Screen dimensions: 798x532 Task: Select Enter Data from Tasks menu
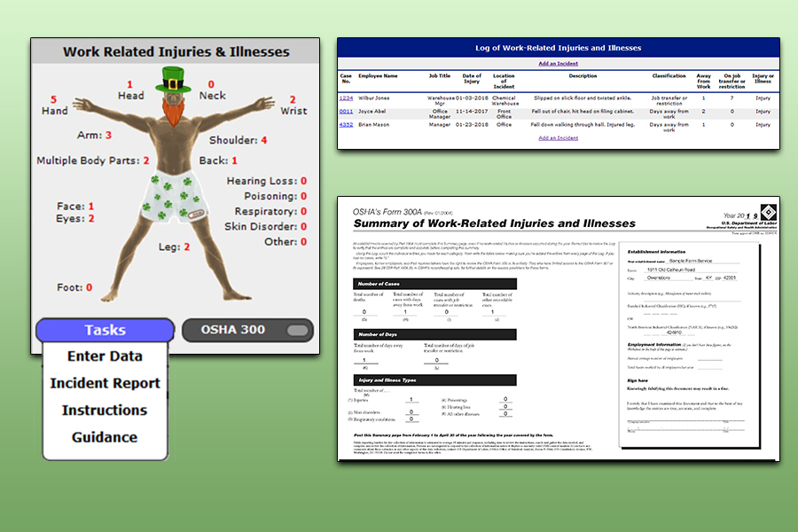tap(105, 356)
